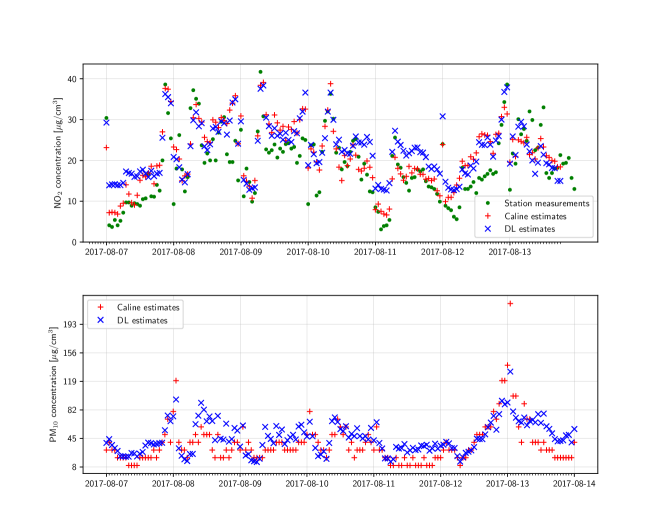The width and height of the screenshot is (664, 532).
Task: Click the y-axis tick label 156 on the PM10 plot
Action: [70, 353]
